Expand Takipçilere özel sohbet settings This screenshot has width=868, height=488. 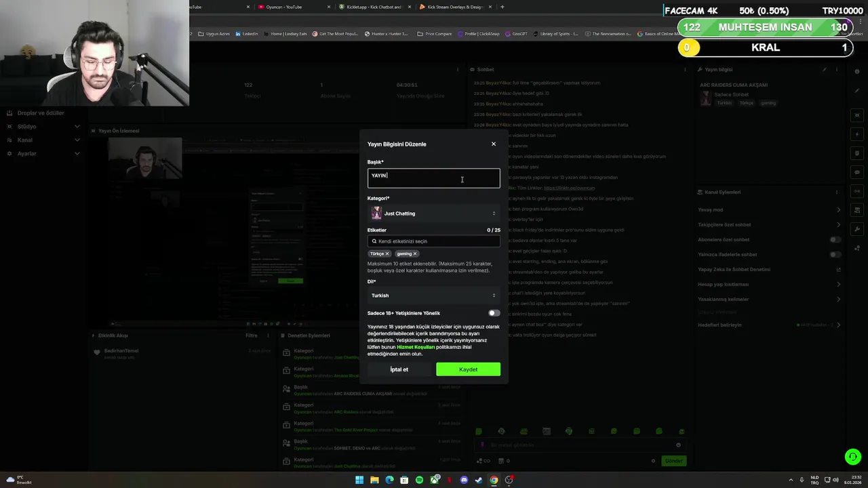point(770,224)
